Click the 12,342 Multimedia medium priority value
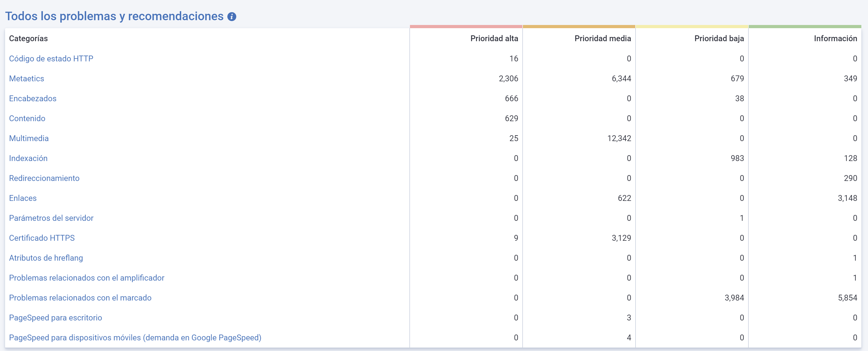This screenshot has width=868, height=351. click(x=619, y=138)
